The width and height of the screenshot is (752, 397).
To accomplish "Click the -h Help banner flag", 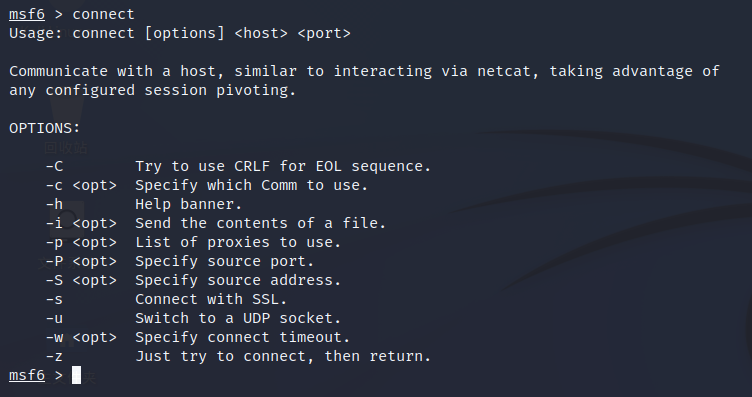I will tap(54, 204).
